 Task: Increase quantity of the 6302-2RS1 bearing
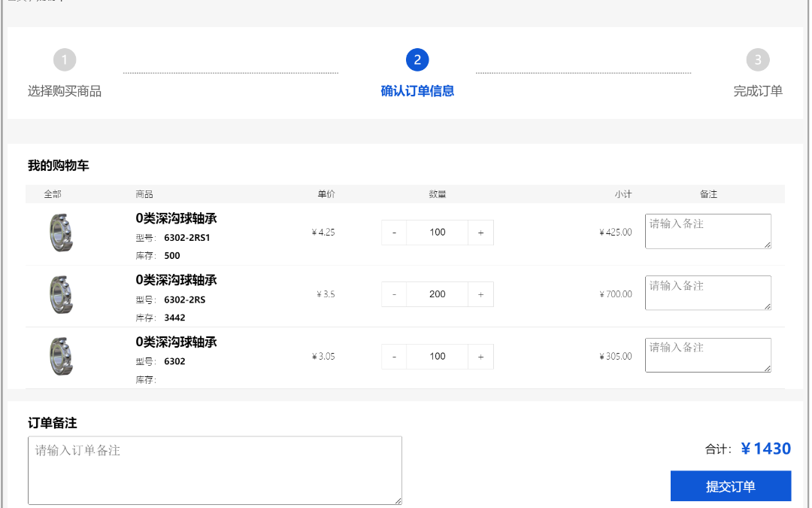(480, 232)
